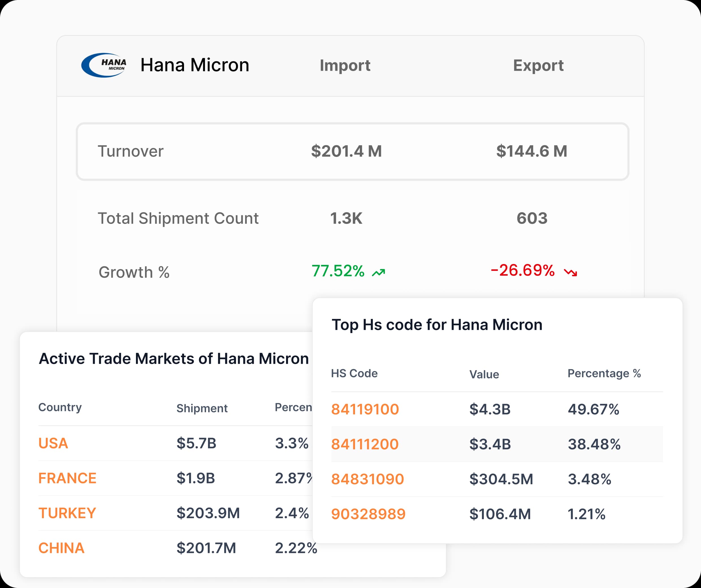Click export growth value -26.69%

tap(522, 270)
